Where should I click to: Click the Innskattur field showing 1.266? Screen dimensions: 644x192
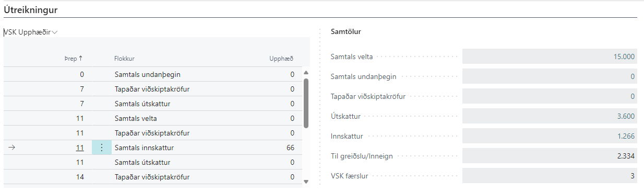550,136
